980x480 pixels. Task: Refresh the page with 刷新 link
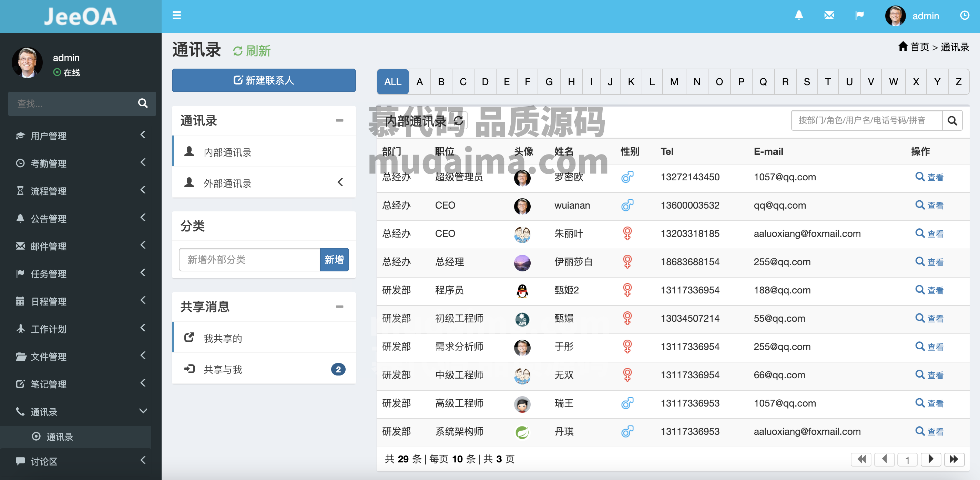click(x=252, y=51)
